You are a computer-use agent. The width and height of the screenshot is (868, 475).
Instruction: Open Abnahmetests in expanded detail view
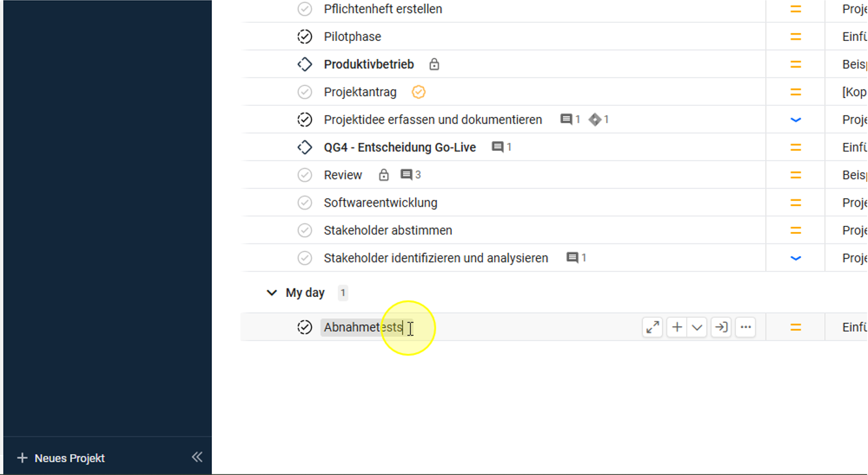click(652, 327)
